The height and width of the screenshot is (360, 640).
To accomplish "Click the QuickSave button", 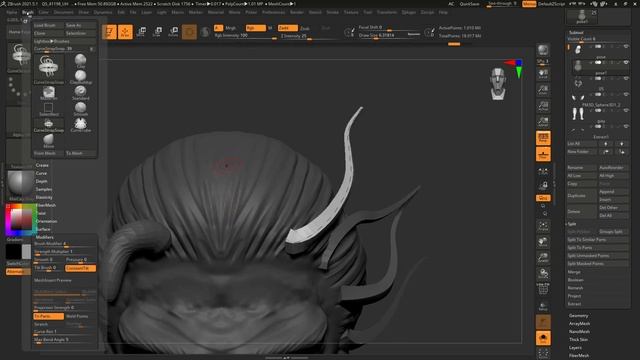I will 469,4.
